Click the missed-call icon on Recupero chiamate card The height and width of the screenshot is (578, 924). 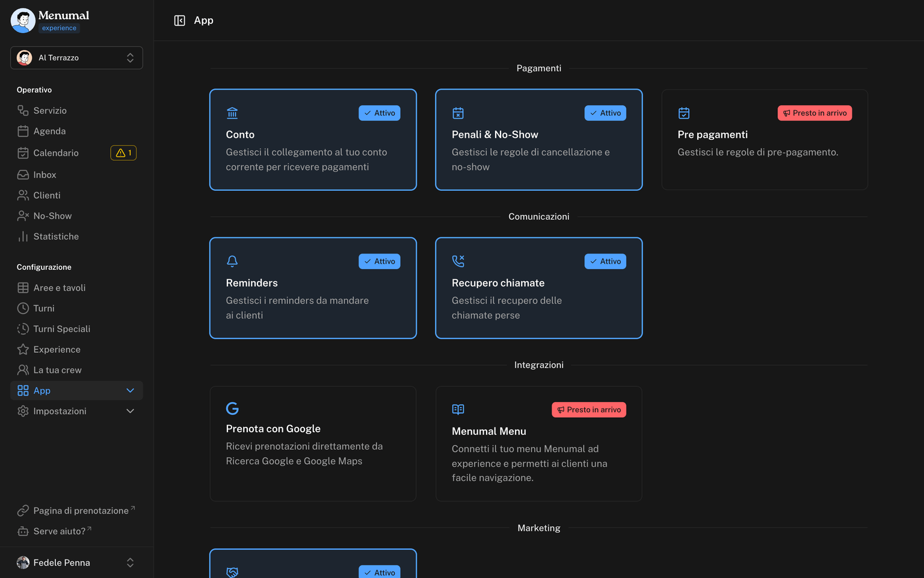(458, 261)
